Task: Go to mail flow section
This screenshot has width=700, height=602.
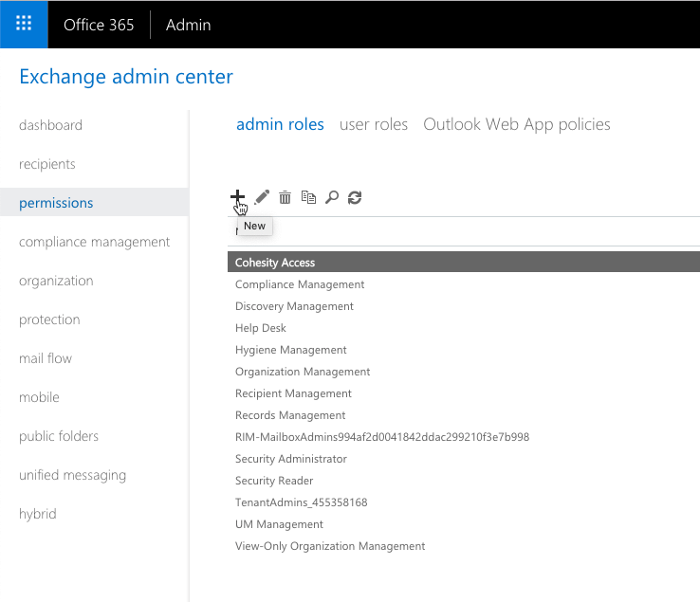Action: [46, 358]
